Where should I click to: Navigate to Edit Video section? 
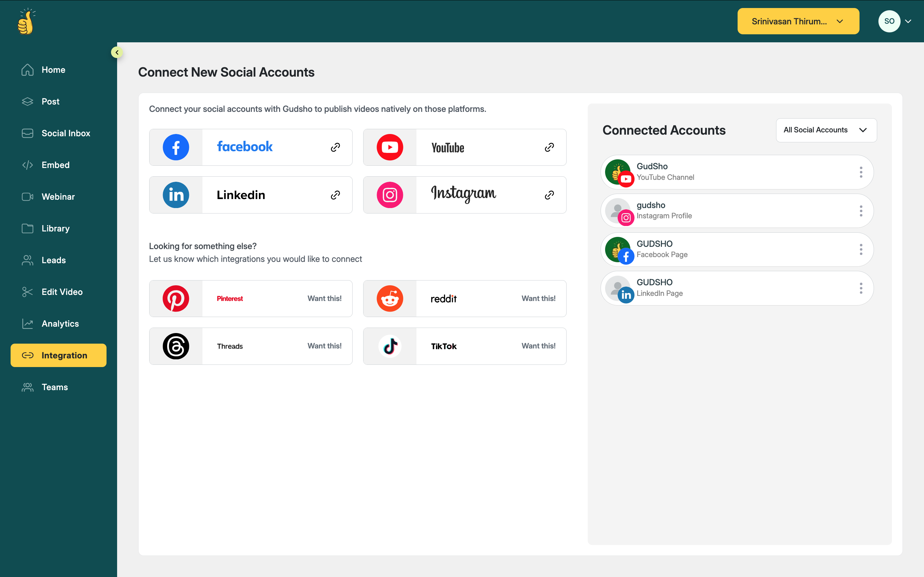(62, 292)
